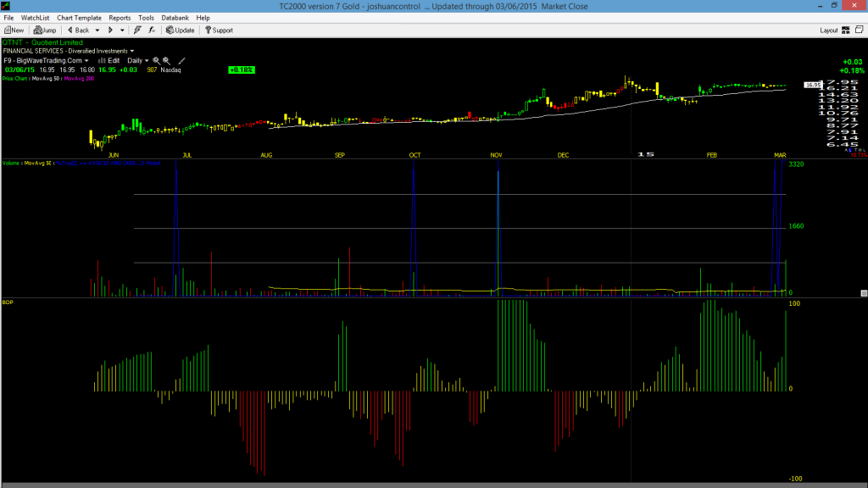Click the New toolbar icon

pyautogui.click(x=14, y=30)
